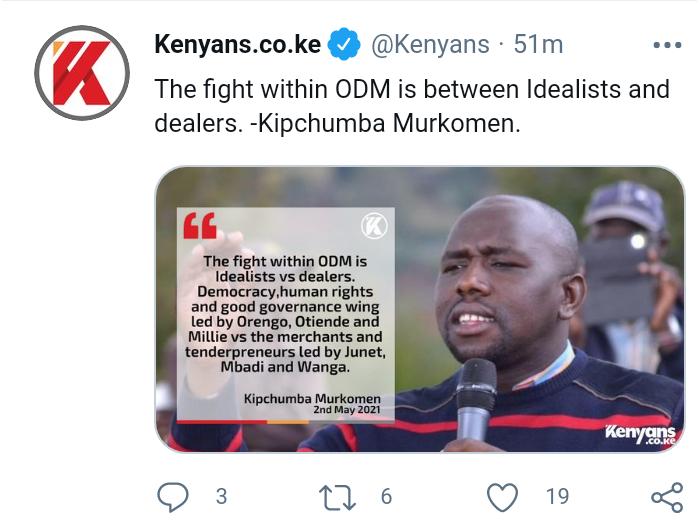Open the Kenyans.co.ke display name
Viewport: 697px width, 529px height.
tap(237, 44)
